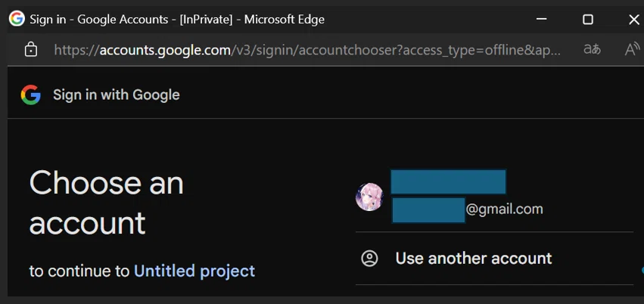The height and width of the screenshot is (304, 644).
Task: Close the Google Accounts sign-in window
Action: (x=634, y=19)
